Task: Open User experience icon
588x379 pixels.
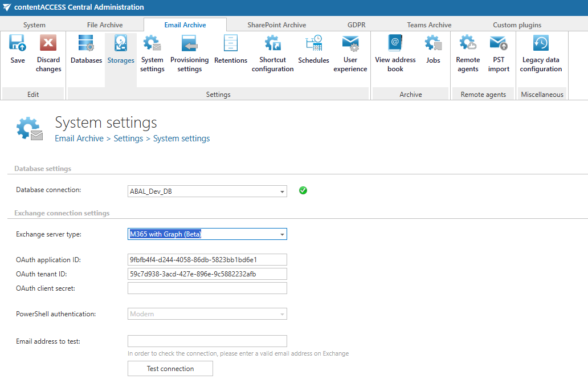Action: coord(350,43)
